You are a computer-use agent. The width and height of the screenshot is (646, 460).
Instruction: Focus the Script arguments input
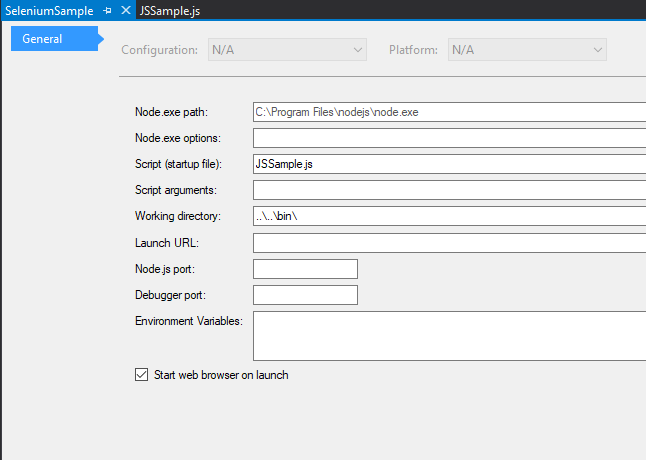(448, 190)
